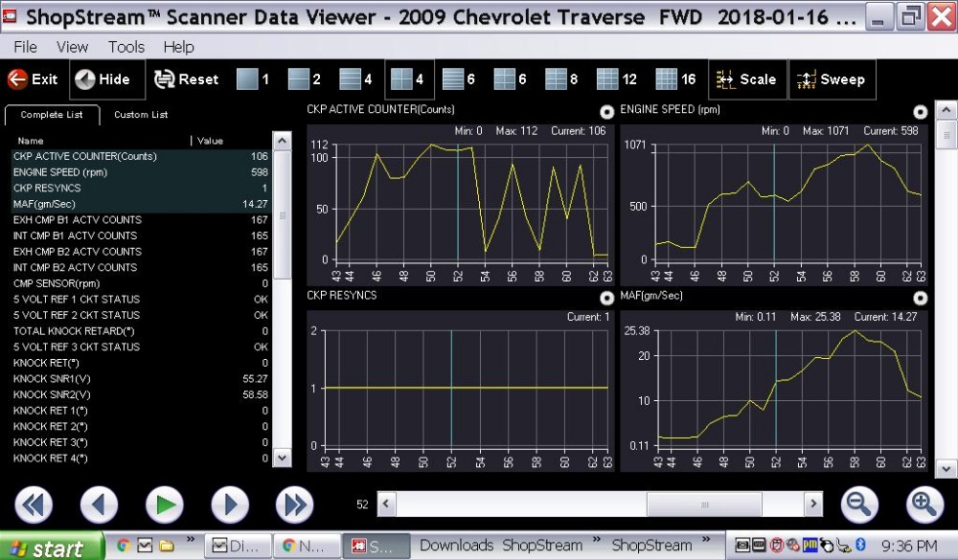Viewport: 958px width, 560px height.
Task: Zoom out with magnifier minus icon
Action: coord(858,504)
